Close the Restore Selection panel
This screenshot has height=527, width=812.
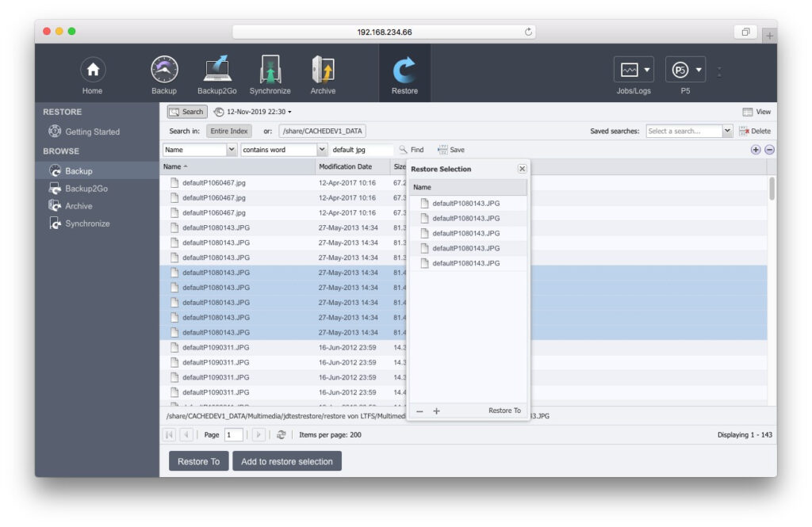point(522,169)
